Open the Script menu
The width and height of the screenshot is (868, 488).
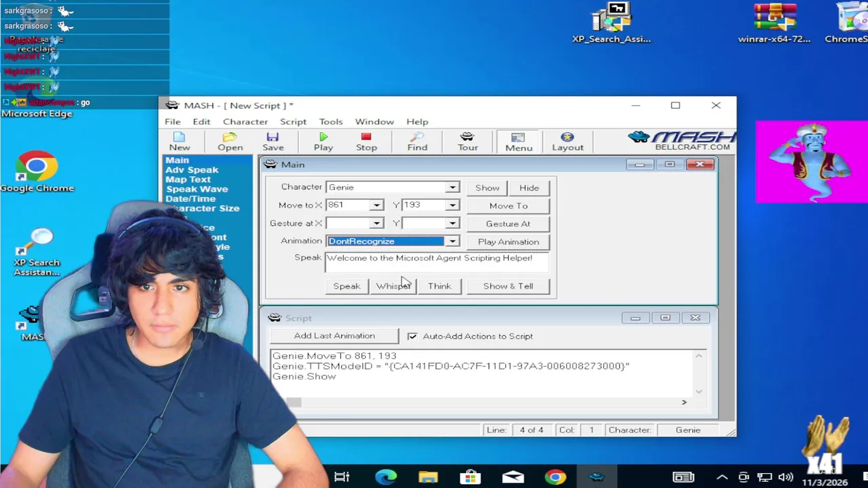[293, 121]
